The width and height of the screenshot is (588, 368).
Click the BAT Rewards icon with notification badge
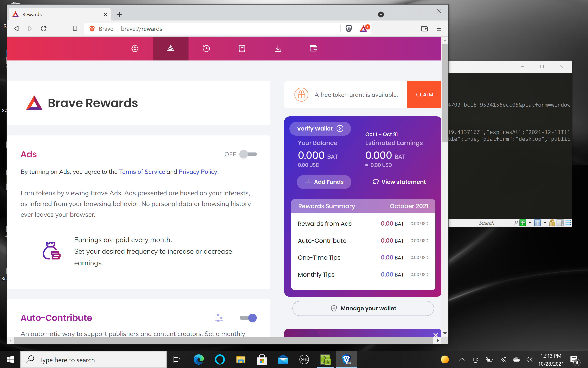(364, 29)
